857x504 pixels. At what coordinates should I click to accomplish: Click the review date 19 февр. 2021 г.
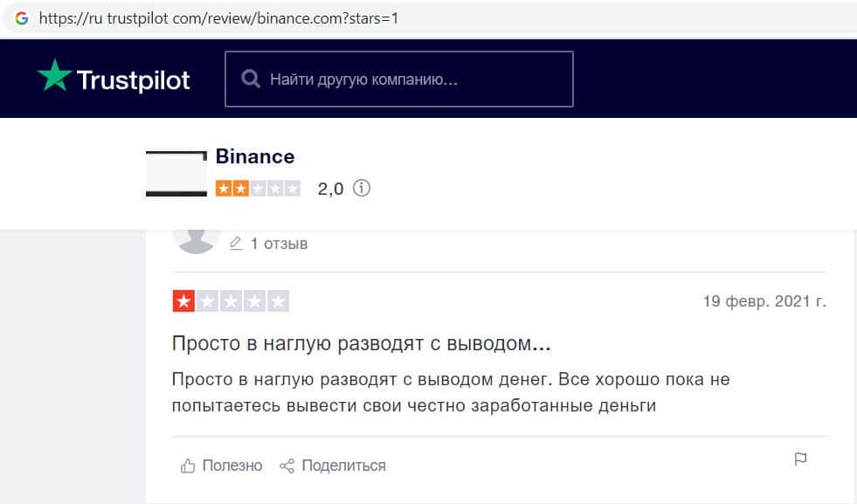(x=764, y=301)
